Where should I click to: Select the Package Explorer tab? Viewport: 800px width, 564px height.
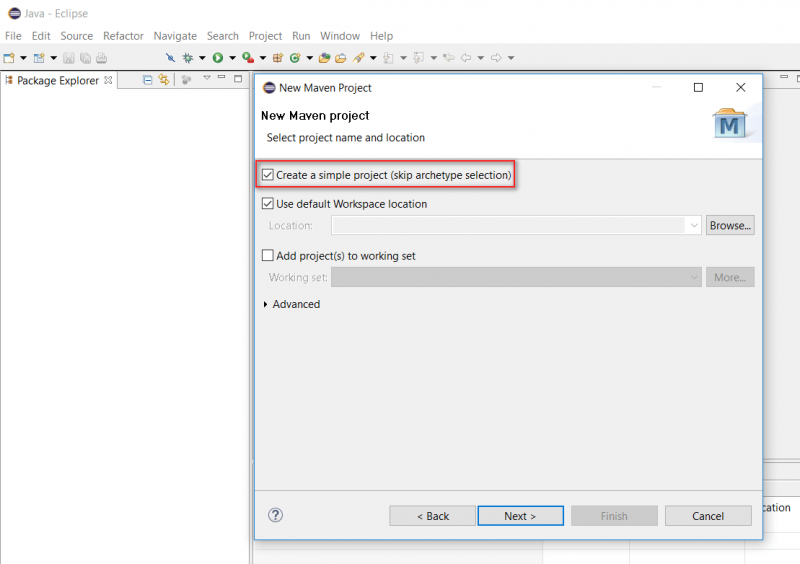tap(58, 81)
